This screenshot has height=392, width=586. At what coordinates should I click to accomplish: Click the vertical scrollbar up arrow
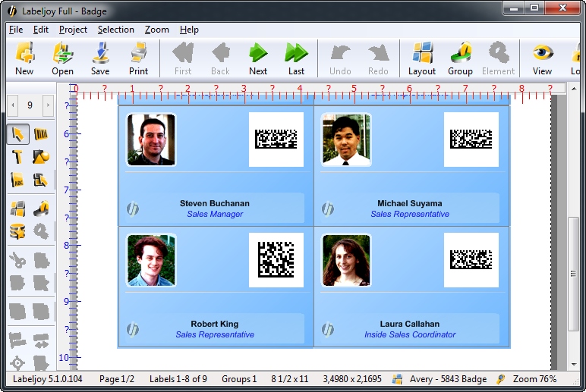point(574,89)
